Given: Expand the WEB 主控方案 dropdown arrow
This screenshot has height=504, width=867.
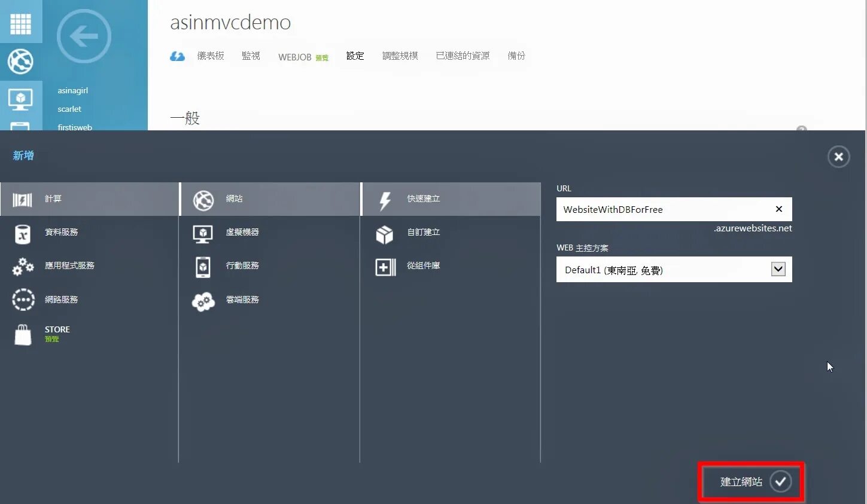Looking at the screenshot, I should pyautogui.click(x=778, y=269).
